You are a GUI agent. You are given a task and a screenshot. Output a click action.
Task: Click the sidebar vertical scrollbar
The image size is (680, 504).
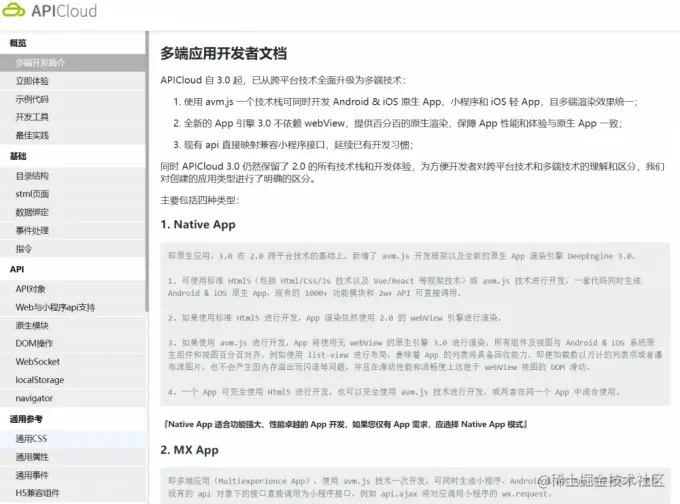[x=147, y=171]
